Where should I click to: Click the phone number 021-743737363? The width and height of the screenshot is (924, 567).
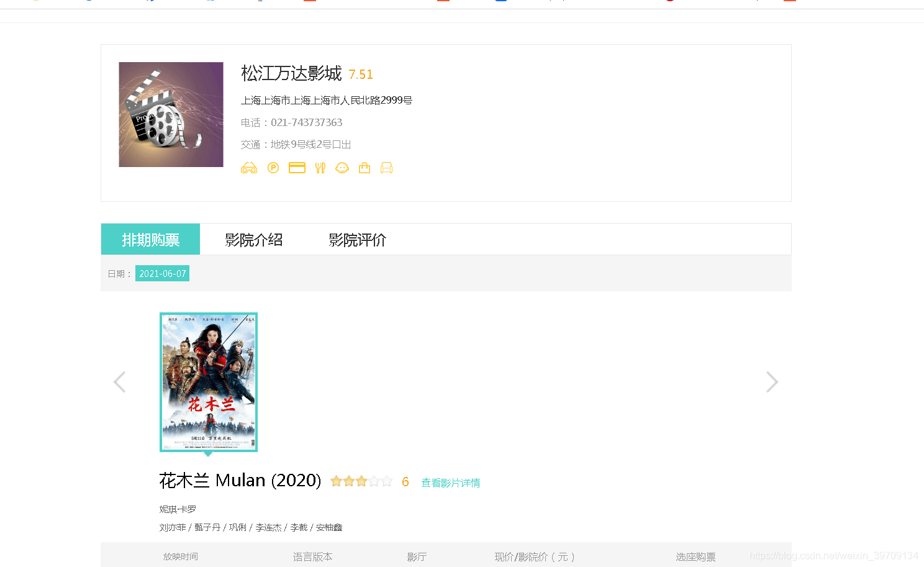(x=307, y=122)
